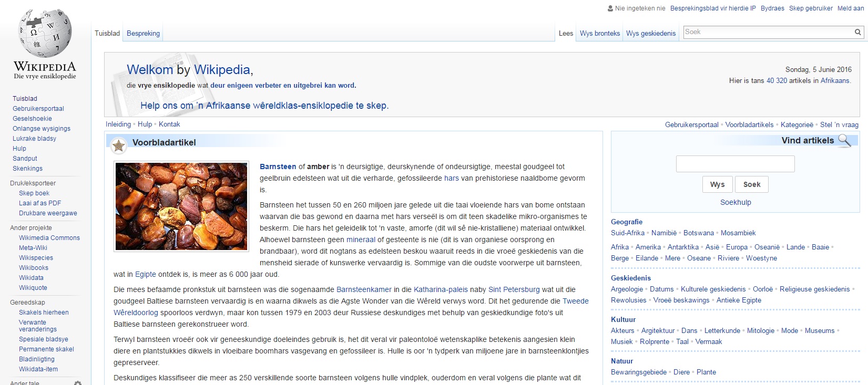Select the Wys geskiedenis tab
The image size is (868, 385).
pyautogui.click(x=650, y=33)
